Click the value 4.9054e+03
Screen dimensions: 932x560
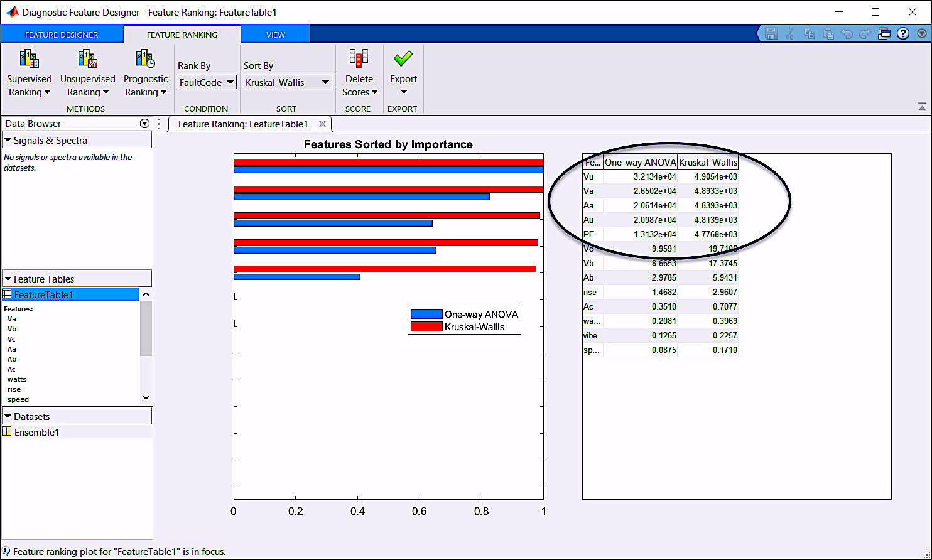point(716,176)
